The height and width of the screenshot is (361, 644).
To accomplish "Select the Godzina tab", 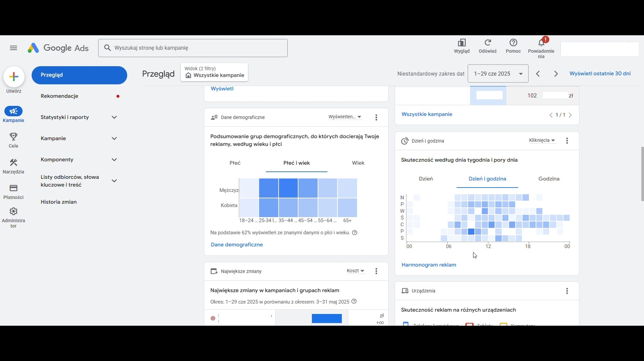I will [549, 179].
